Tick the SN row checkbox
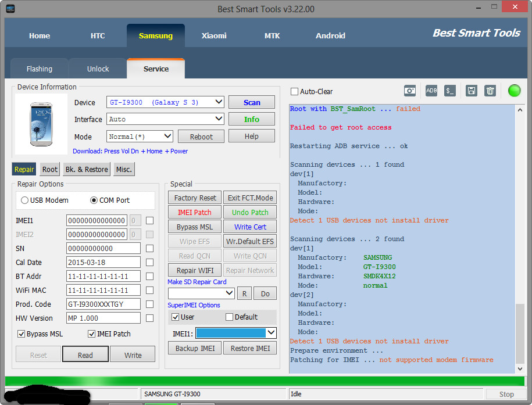Image resolution: width=532 pixels, height=405 pixels. point(149,249)
